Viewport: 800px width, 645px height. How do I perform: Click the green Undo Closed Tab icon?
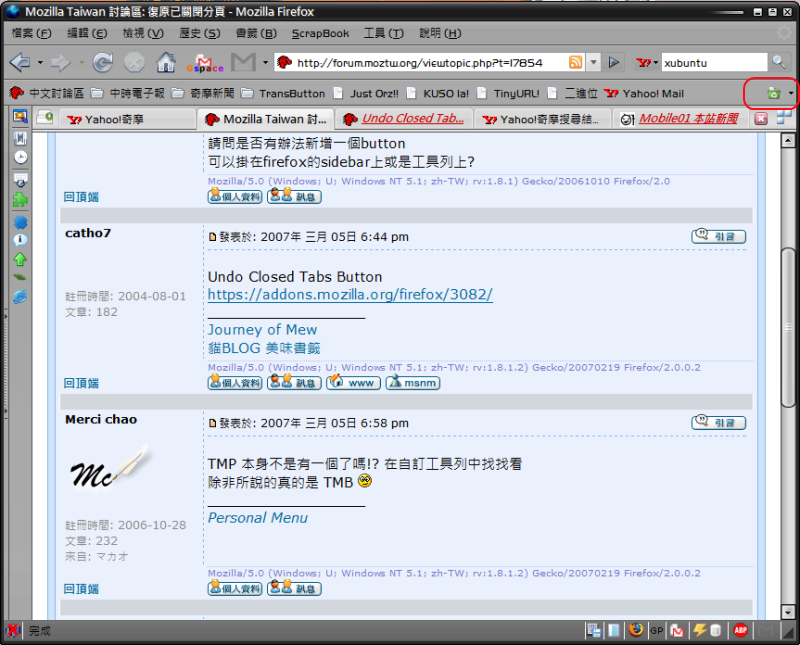coord(774,93)
